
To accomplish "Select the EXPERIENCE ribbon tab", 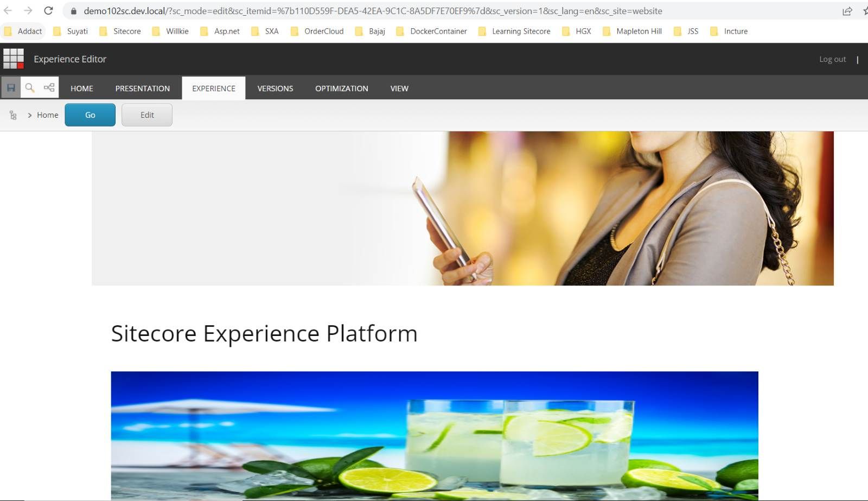I will pos(214,88).
